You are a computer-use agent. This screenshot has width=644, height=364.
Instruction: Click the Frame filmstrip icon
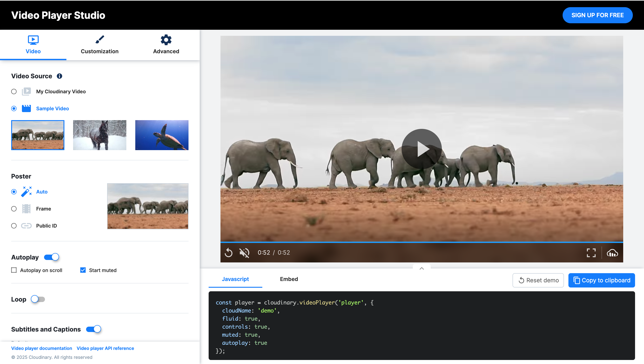pos(26,209)
